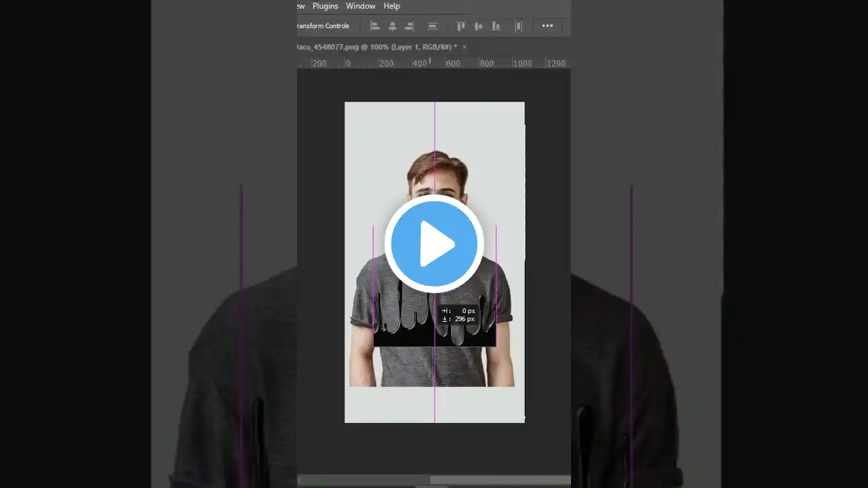The height and width of the screenshot is (488, 868).
Task: Select the Align top edges icon
Action: pyautogui.click(x=461, y=26)
